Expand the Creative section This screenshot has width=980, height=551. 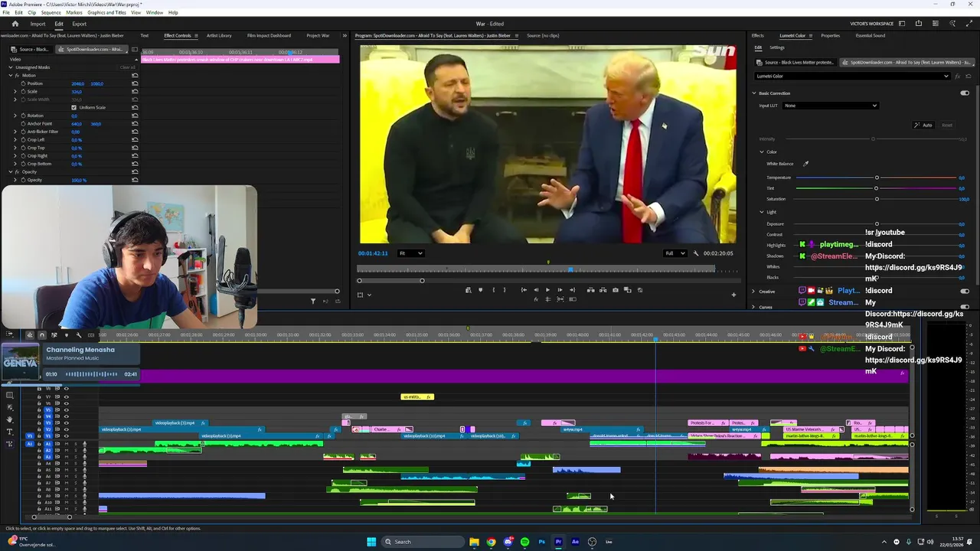[753, 292]
